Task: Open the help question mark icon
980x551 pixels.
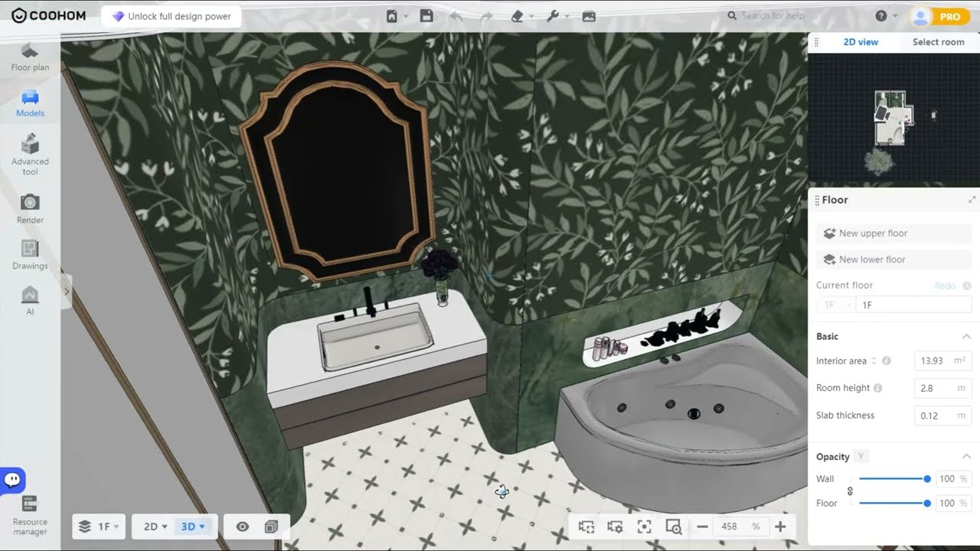Action: (x=881, y=16)
